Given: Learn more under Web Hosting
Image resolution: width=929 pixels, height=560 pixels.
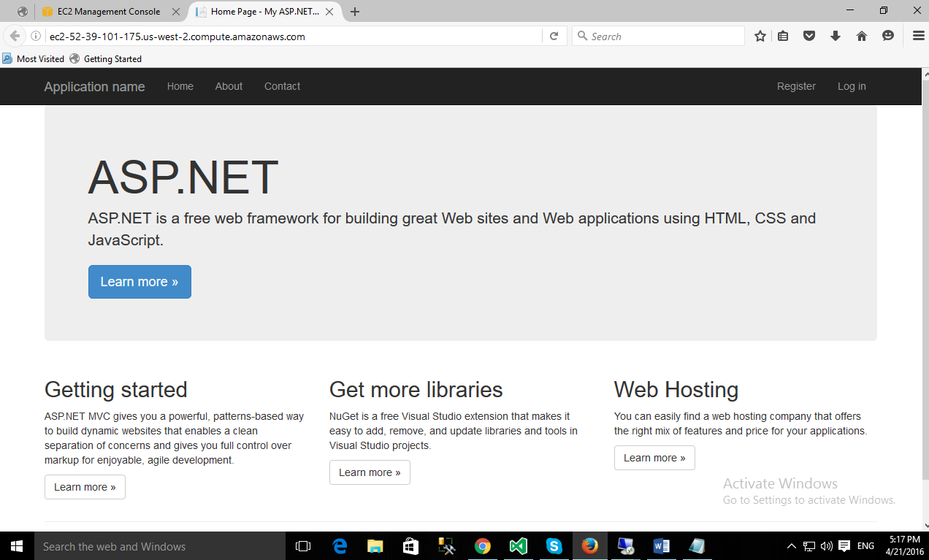Looking at the screenshot, I should click(x=654, y=458).
